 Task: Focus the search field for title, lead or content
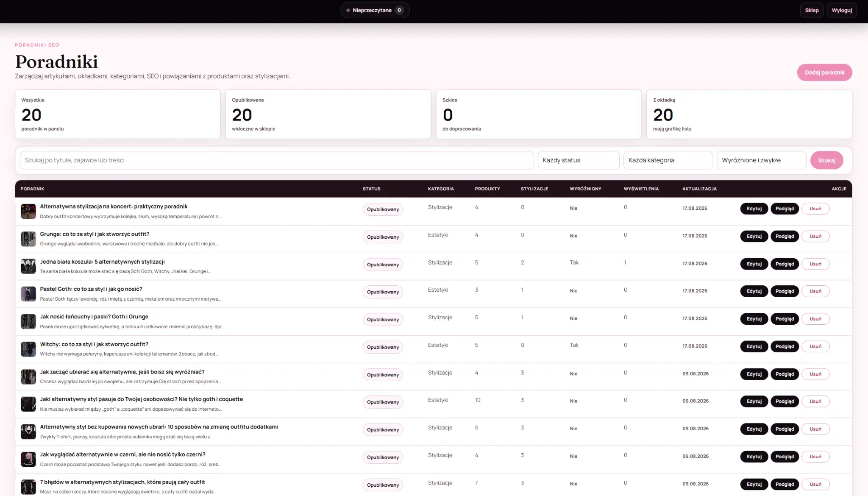tap(277, 160)
